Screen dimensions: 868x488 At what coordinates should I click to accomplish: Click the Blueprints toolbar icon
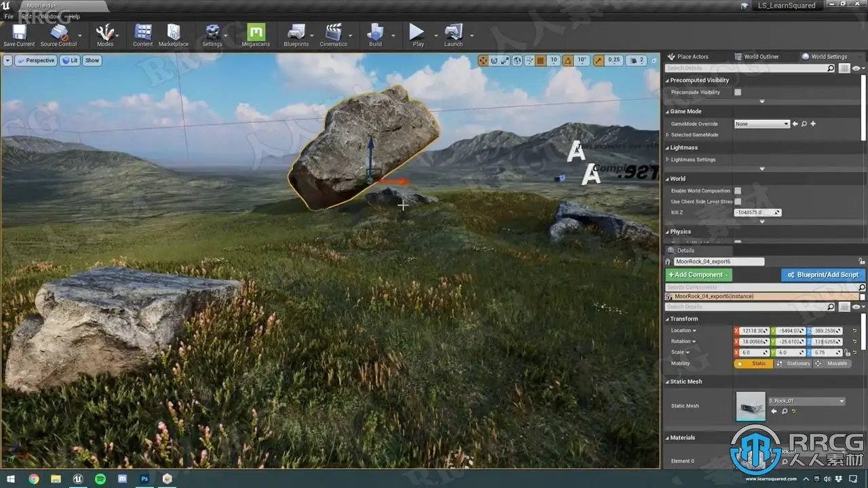(x=296, y=33)
